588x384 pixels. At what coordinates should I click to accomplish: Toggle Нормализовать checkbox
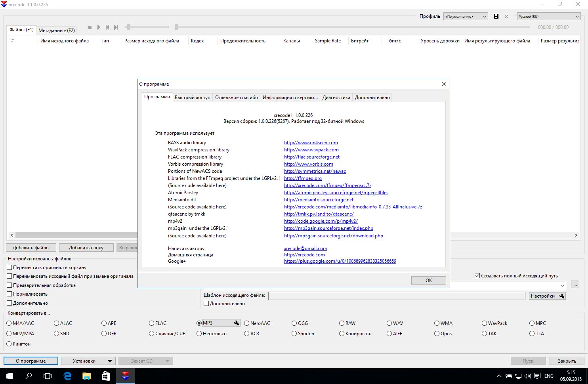[x=10, y=294]
